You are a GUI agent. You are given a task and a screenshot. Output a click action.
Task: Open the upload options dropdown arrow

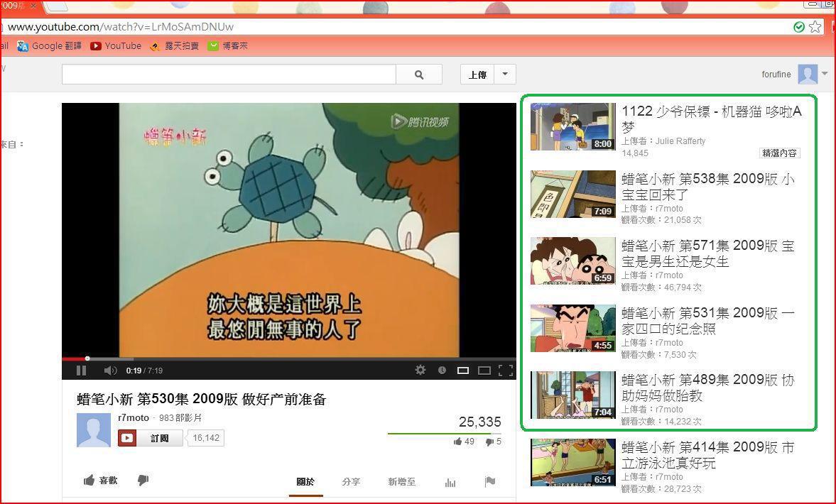tap(505, 74)
